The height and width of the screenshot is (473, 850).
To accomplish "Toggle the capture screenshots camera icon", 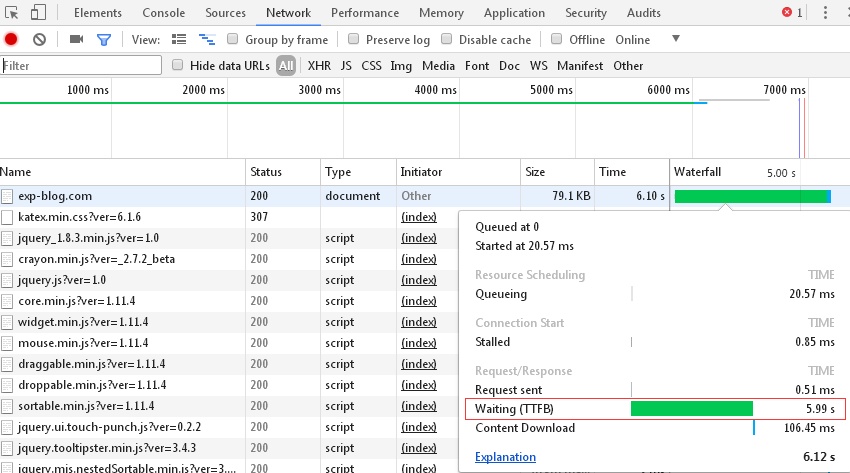I will click(x=76, y=39).
